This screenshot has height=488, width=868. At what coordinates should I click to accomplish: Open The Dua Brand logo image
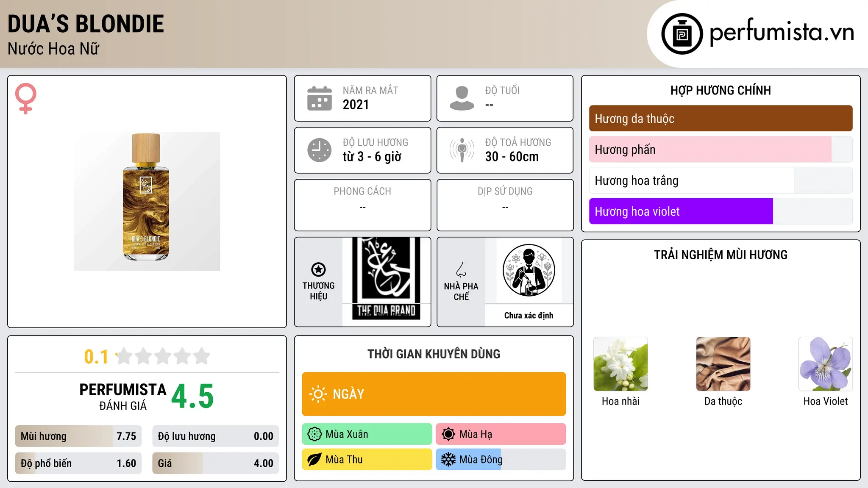(386, 278)
